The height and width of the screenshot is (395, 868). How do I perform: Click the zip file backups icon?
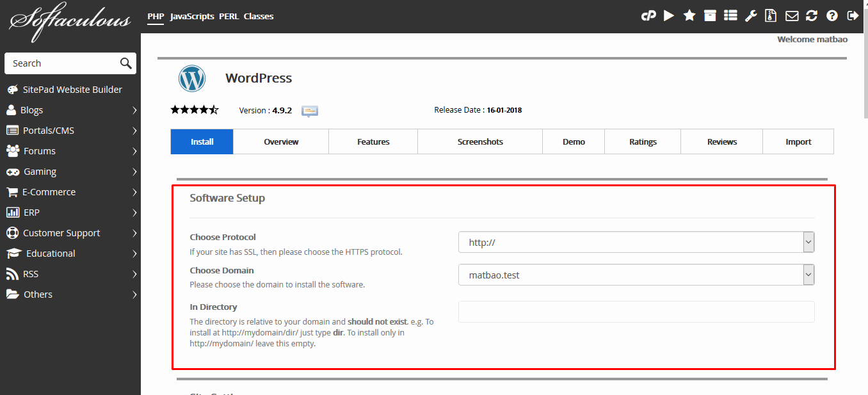771,16
